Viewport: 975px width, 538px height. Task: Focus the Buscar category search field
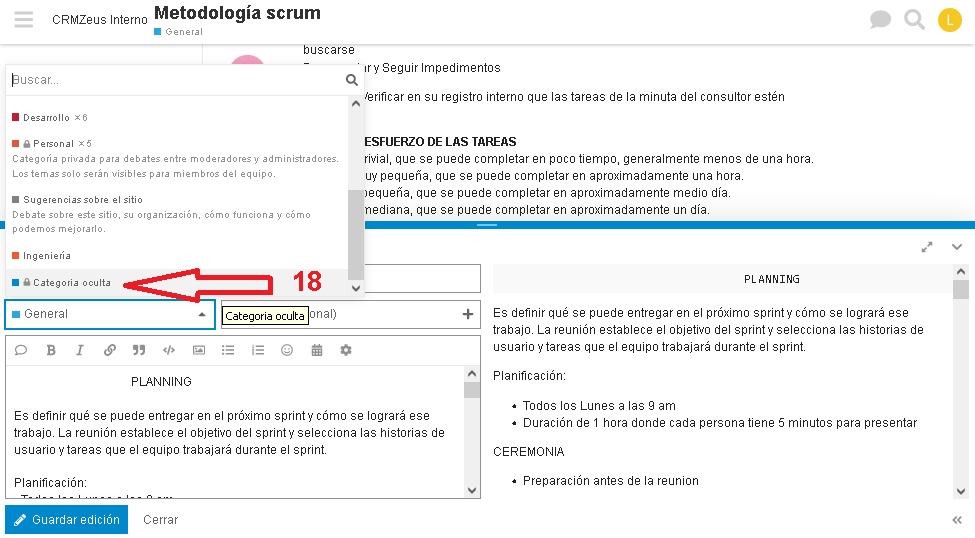(176, 80)
